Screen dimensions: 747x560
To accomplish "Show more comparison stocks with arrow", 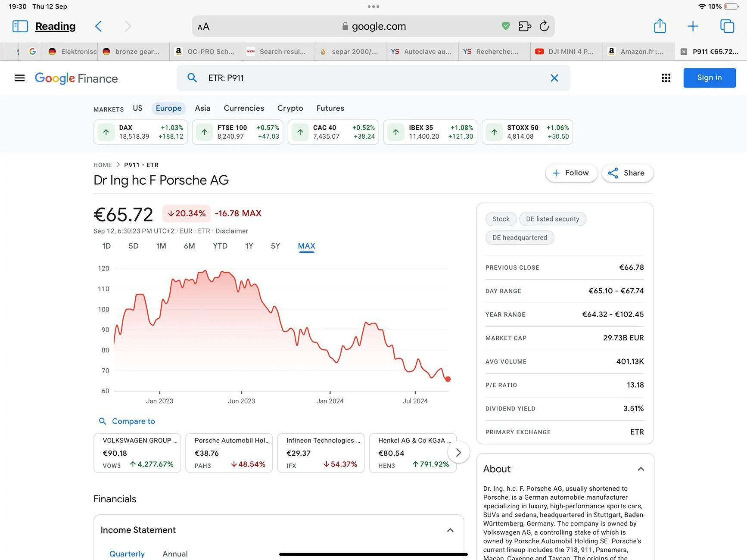I will [458, 452].
